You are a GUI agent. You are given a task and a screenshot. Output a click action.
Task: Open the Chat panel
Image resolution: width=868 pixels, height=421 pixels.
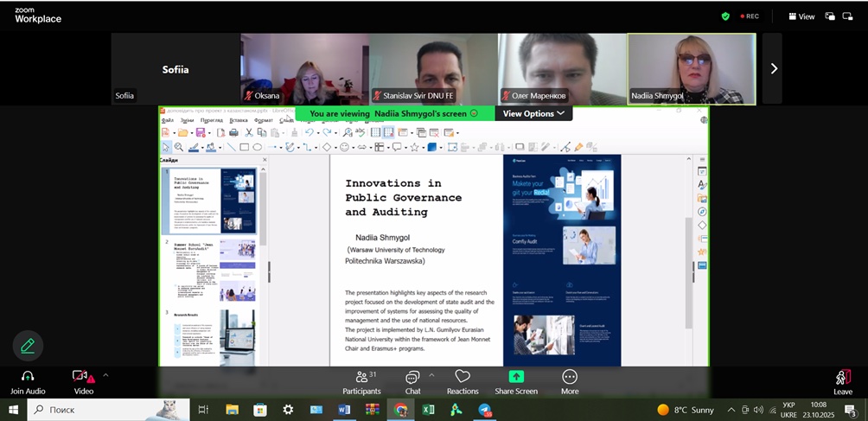tap(412, 381)
